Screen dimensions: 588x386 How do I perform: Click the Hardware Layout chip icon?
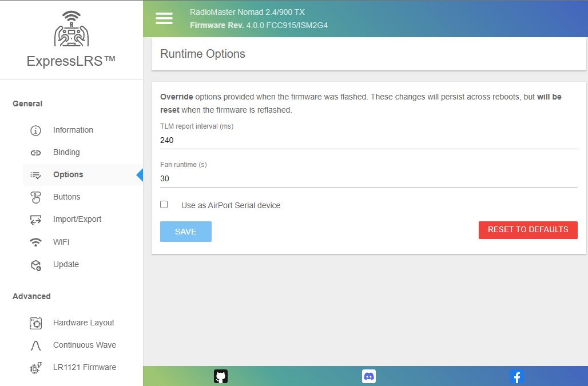35,323
